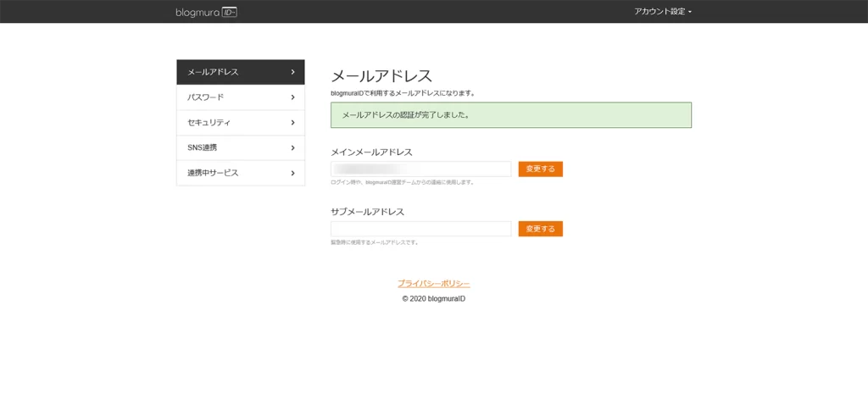This screenshot has width=868, height=405.
Task: Select 連携中サービス in the sidebar
Action: pos(213,173)
